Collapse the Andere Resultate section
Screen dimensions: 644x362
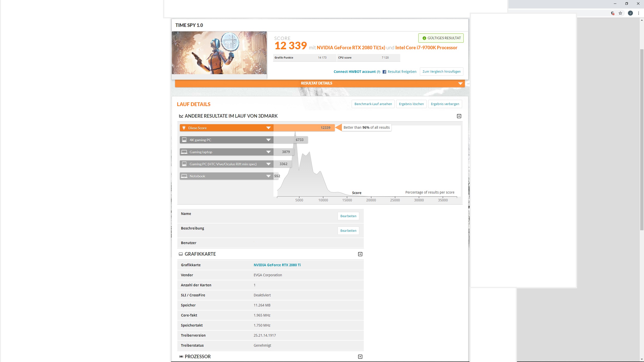459,116
